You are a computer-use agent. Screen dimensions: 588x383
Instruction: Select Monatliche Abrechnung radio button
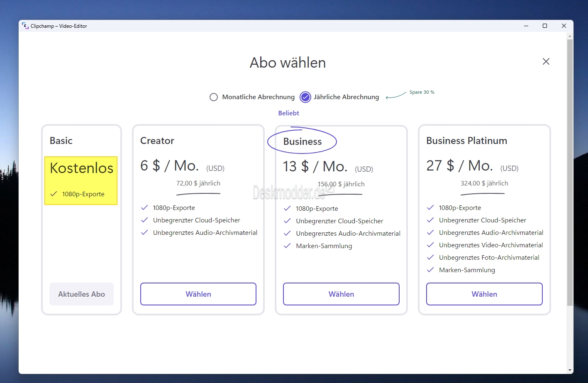pos(214,97)
